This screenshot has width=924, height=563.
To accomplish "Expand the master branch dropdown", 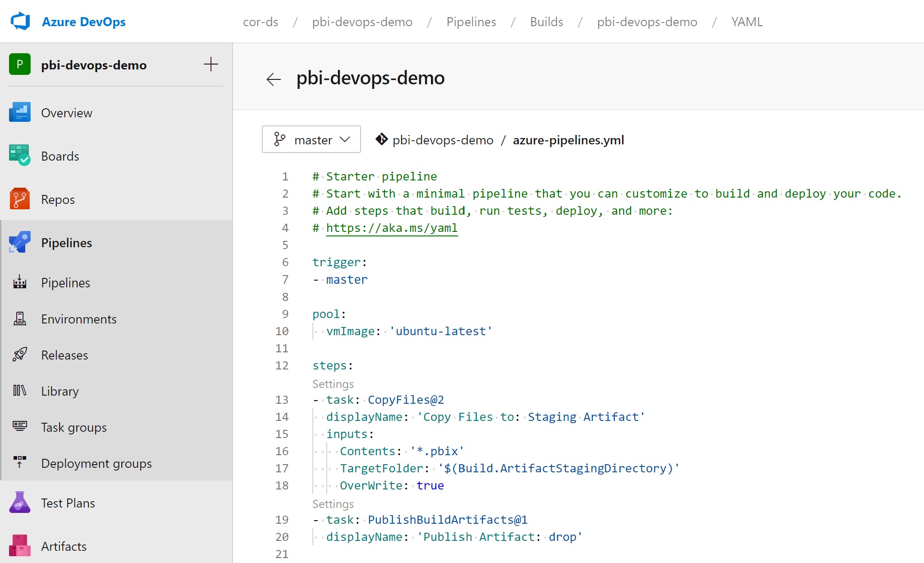I will [311, 140].
